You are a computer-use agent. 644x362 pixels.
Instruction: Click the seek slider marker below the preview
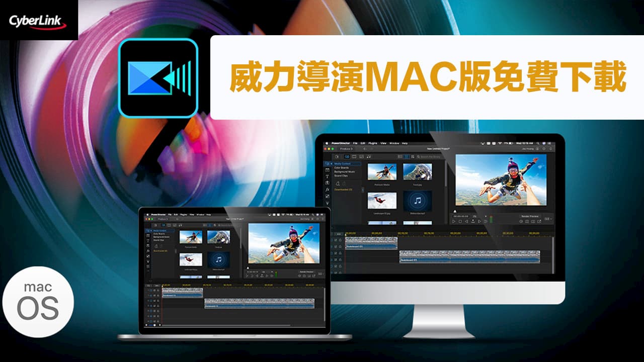(x=455, y=211)
